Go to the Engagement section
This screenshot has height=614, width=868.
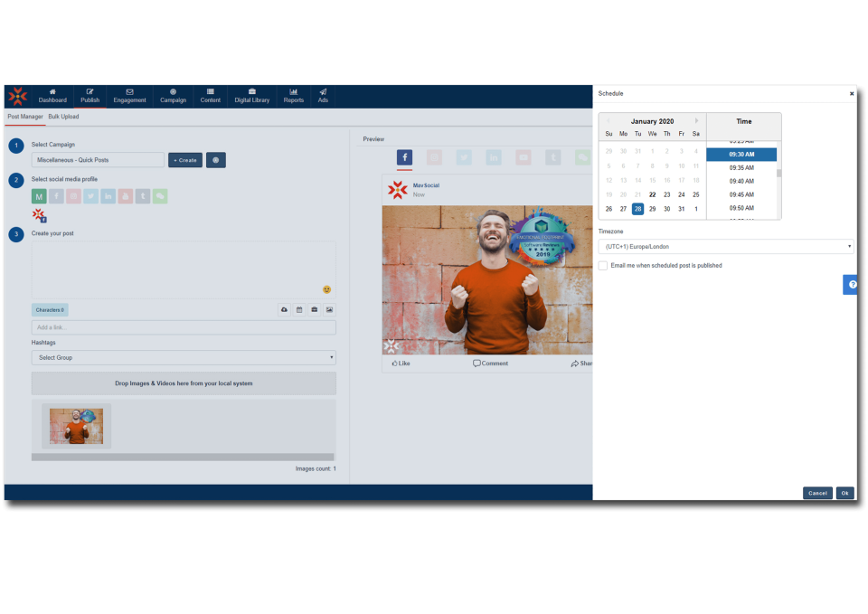pyautogui.click(x=129, y=97)
